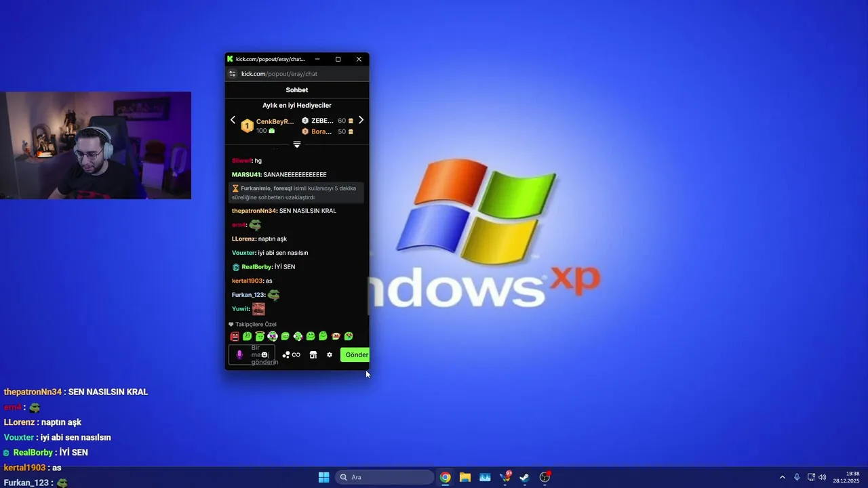Screen dimensions: 868x488
Task: Click the number 2 silver rank badge
Action: tap(305, 121)
